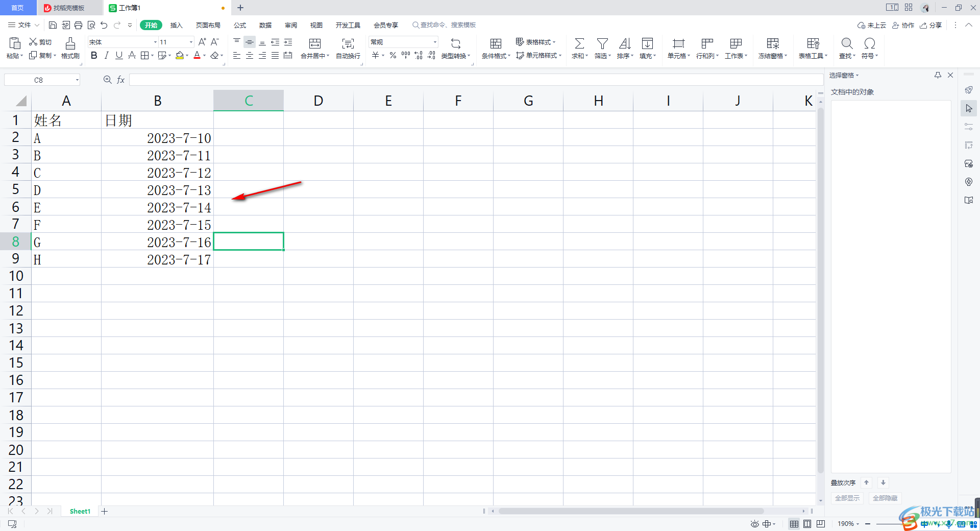The height and width of the screenshot is (531, 980).
Task: Open Print Preview icon
Action: coord(91,25)
